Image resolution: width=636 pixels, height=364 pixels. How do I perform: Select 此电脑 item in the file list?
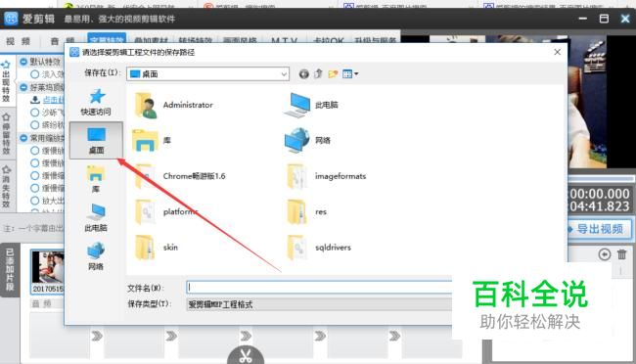311,105
